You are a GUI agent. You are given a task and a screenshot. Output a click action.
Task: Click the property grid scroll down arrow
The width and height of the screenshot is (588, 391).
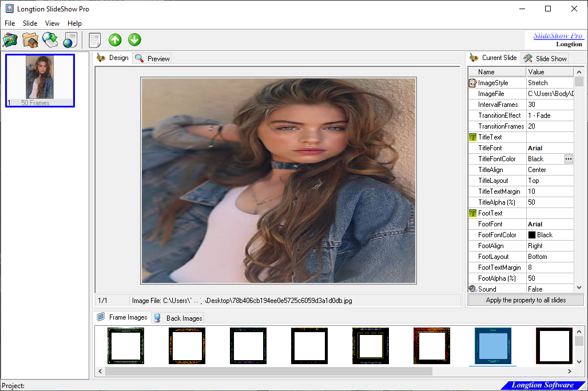coord(579,288)
